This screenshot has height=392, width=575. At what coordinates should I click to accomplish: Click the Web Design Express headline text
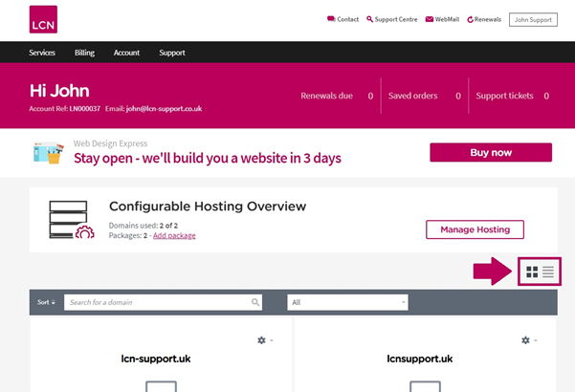coord(208,159)
